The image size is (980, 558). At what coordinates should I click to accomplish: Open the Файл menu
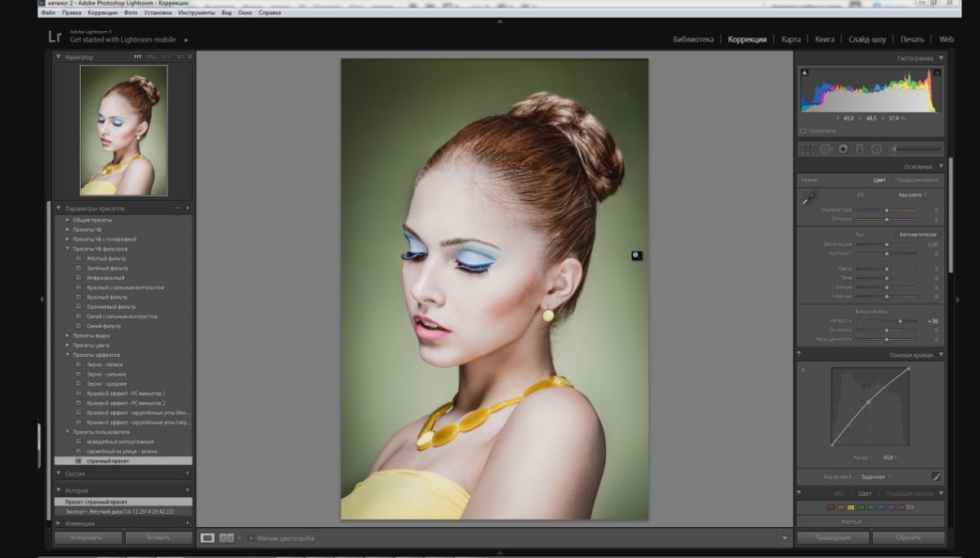47,13
